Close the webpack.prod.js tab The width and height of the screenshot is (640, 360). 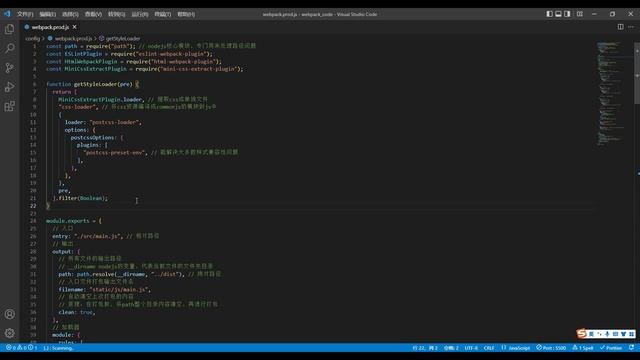[74, 27]
